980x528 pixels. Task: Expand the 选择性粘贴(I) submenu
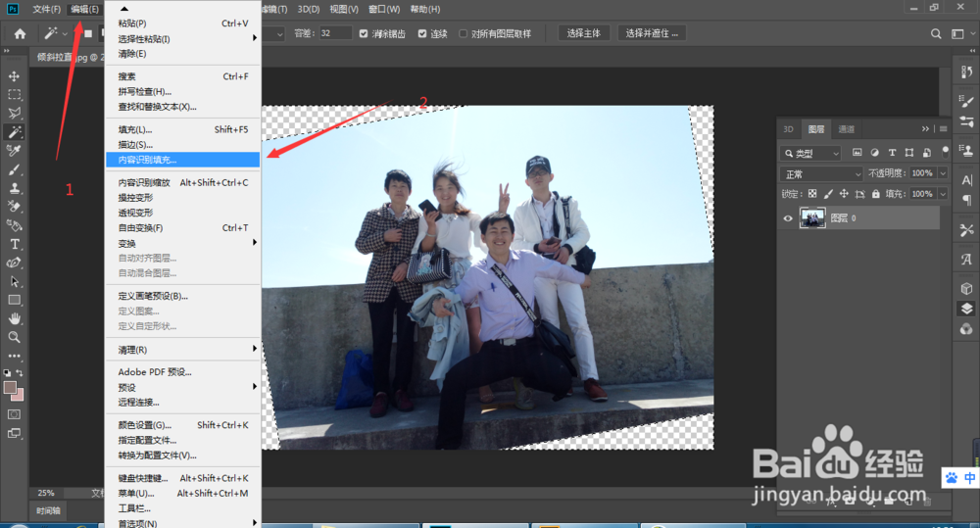pyautogui.click(x=182, y=39)
